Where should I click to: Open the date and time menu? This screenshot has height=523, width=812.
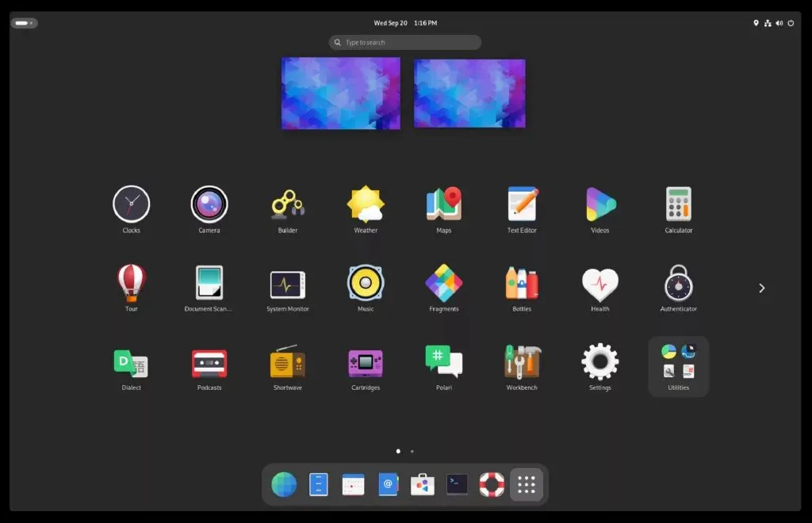[405, 22]
